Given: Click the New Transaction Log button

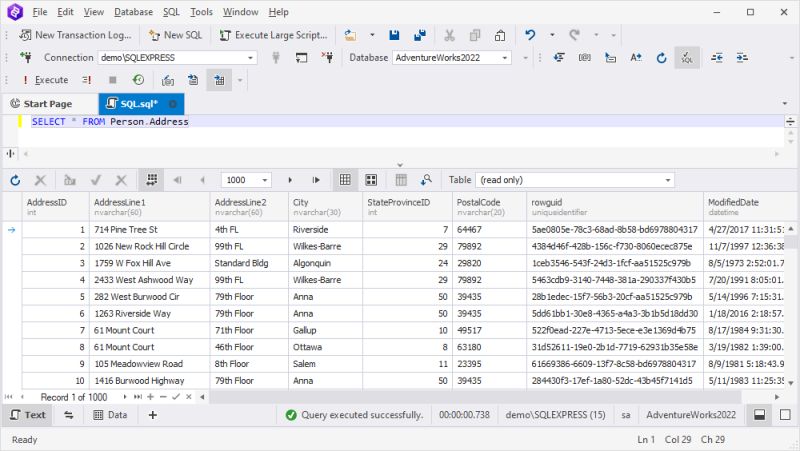Looking at the screenshot, I should click(x=75, y=35).
